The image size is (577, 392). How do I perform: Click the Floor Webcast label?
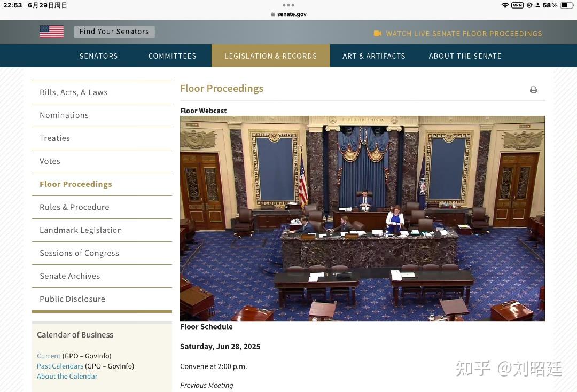(x=203, y=111)
